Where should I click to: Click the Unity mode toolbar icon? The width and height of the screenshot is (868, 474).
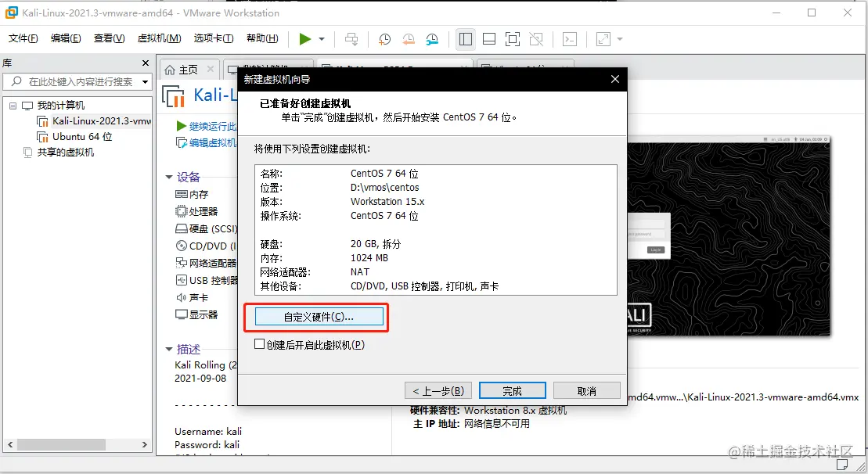point(536,38)
